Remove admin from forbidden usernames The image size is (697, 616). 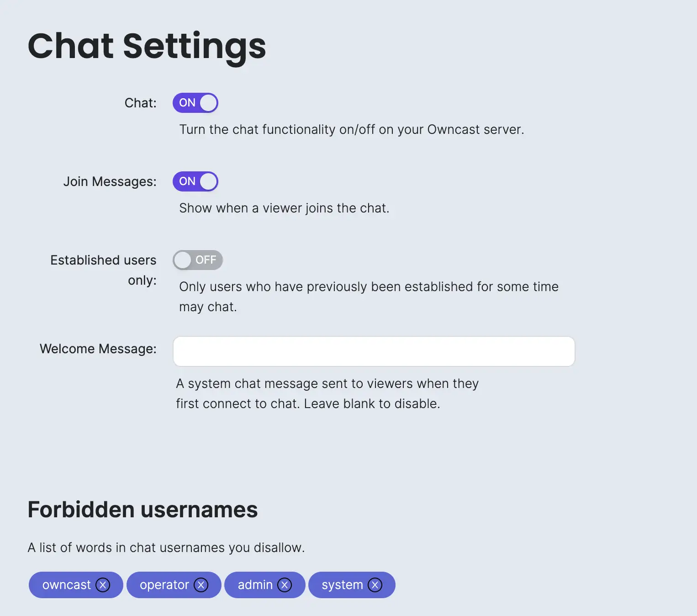(285, 585)
